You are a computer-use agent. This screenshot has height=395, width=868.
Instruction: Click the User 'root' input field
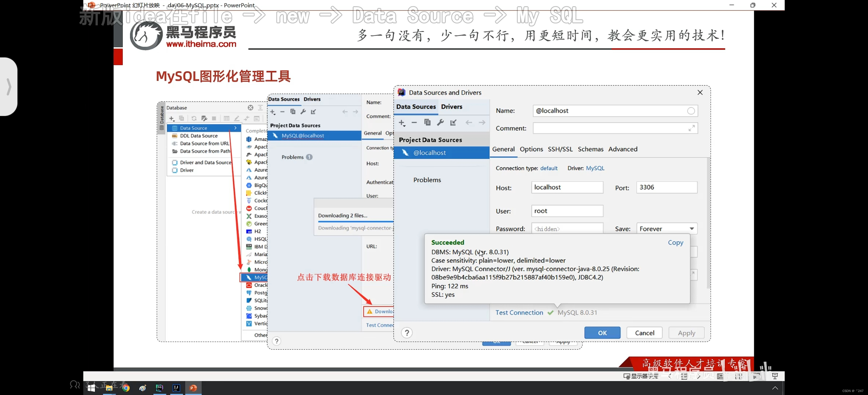[x=567, y=211]
